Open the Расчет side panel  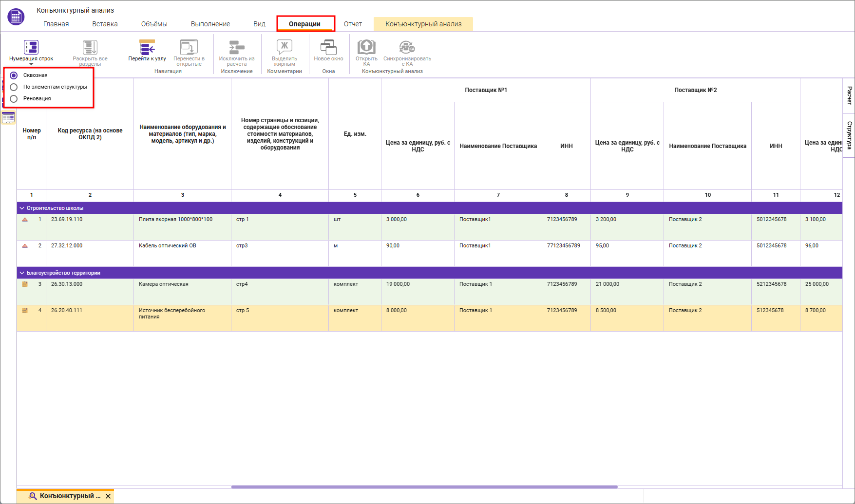point(849,95)
